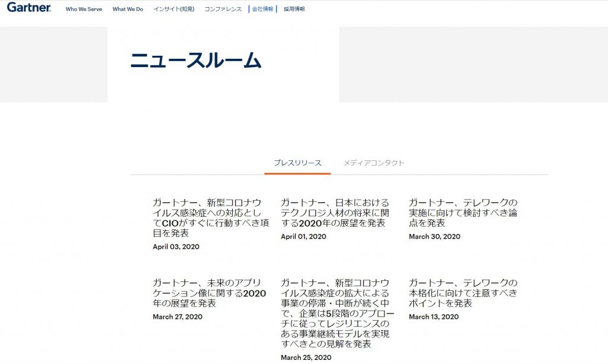
Task: Click the March 27, 2020 date text
Action: click(x=178, y=317)
